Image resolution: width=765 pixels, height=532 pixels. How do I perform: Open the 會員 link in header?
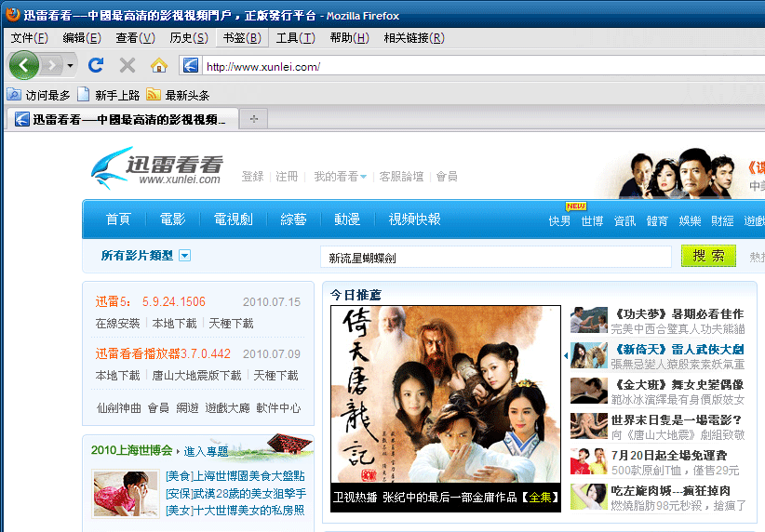point(447,177)
